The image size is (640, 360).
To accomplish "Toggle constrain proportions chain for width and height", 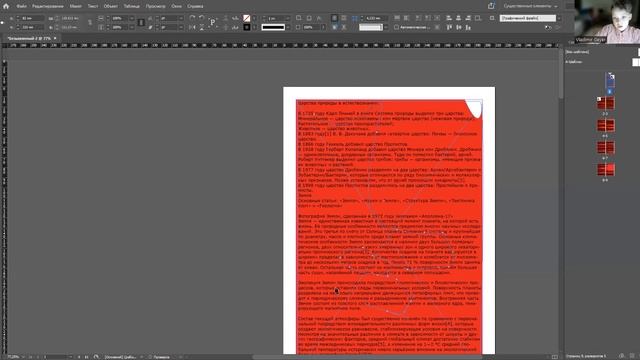I will coord(90,23).
